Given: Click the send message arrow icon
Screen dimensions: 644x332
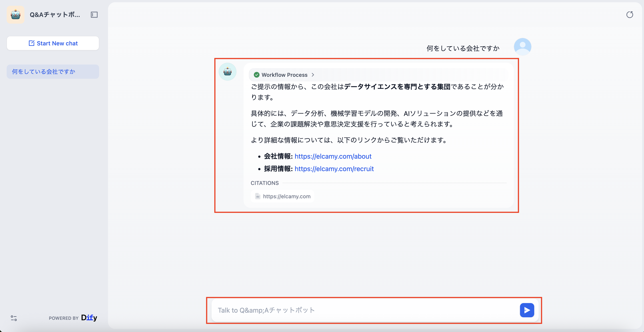Looking at the screenshot, I should pyautogui.click(x=527, y=310).
